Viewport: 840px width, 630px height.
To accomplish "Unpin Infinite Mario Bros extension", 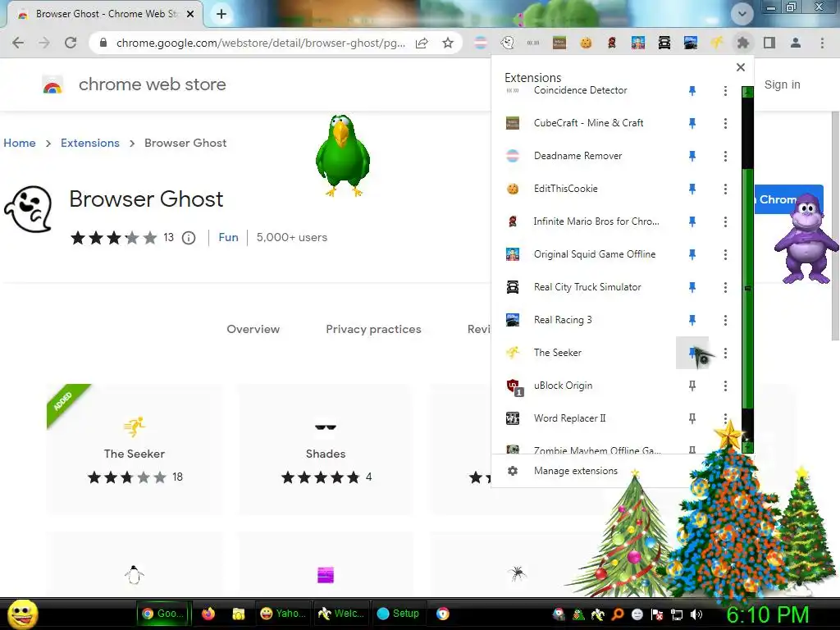I will tap(692, 221).
